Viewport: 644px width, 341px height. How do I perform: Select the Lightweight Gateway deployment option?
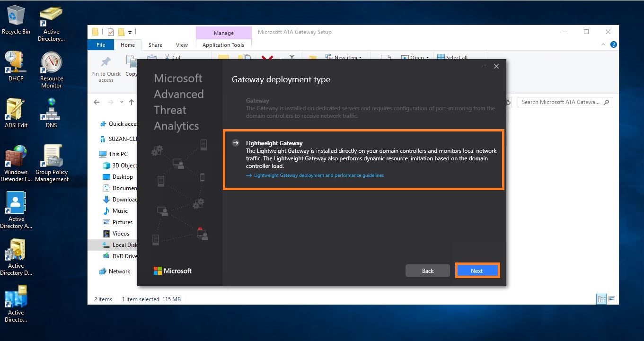click(x=363, y=159)
